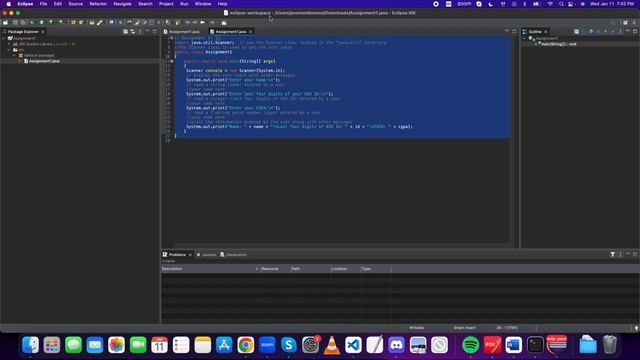Open the Problems view menu
This screenshot has width=640, height=360.
tap(620, 254)
